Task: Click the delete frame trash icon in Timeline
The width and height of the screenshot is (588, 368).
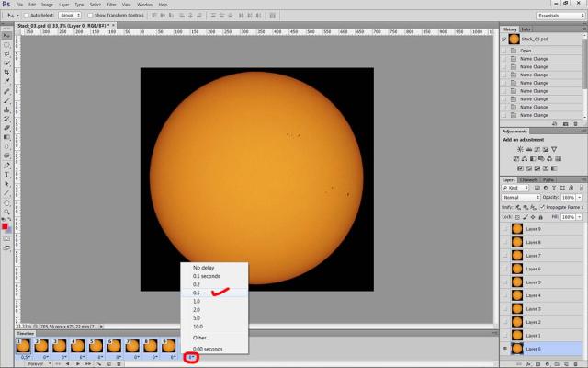Action: tap(119, 364)
